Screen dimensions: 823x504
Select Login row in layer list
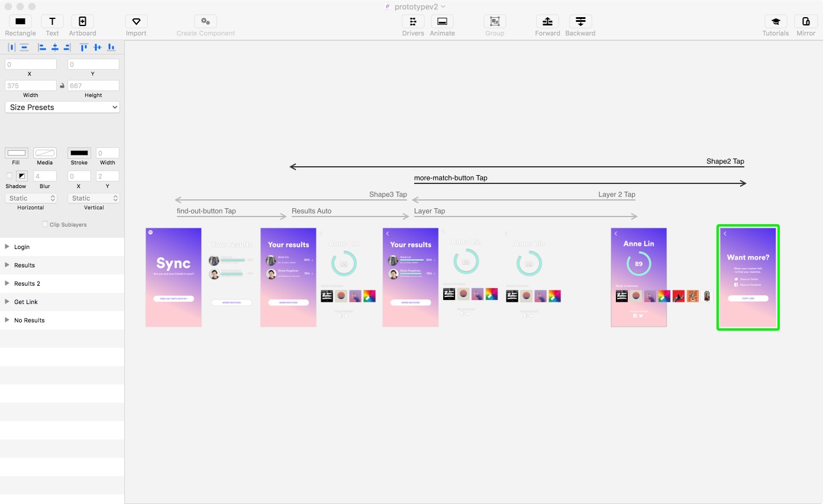62,247
